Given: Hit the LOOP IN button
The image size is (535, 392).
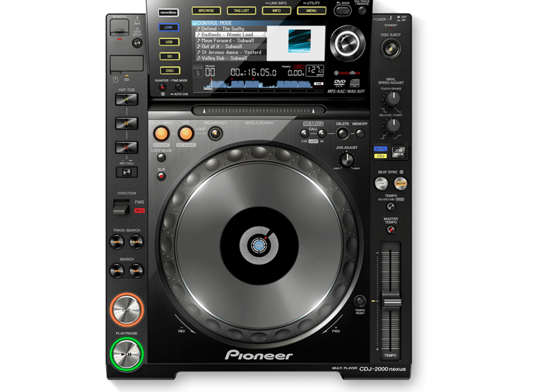Looking at the screenshot, I should tap(162, 134).
